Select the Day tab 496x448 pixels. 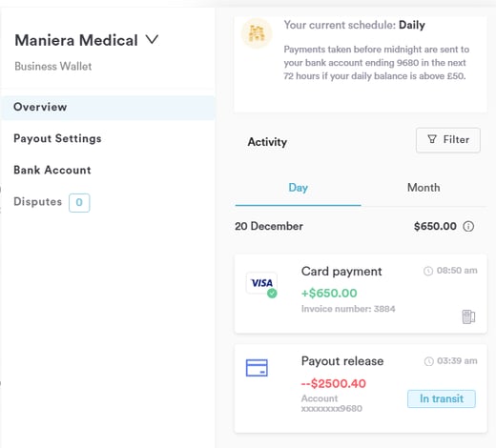(298, 188)
